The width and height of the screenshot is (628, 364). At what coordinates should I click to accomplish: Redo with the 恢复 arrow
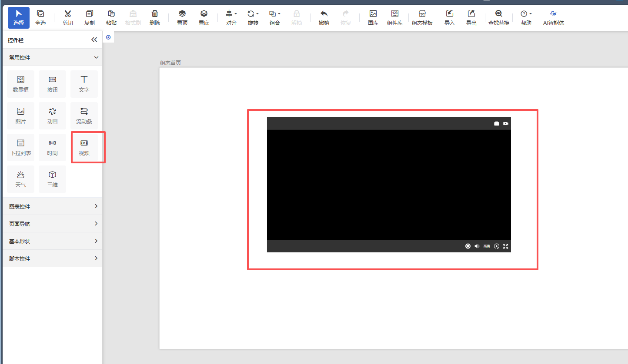346,17
